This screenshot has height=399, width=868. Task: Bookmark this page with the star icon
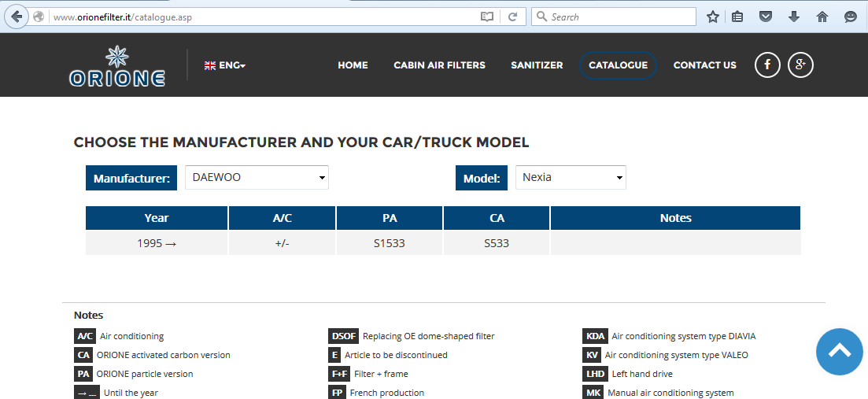coord(713,17)
